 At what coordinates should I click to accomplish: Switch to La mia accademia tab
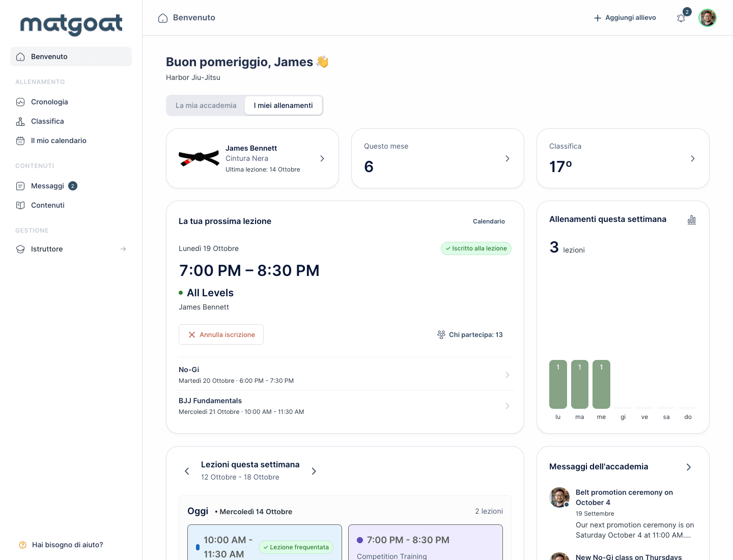pyautogui.click(x=206, y=105)
